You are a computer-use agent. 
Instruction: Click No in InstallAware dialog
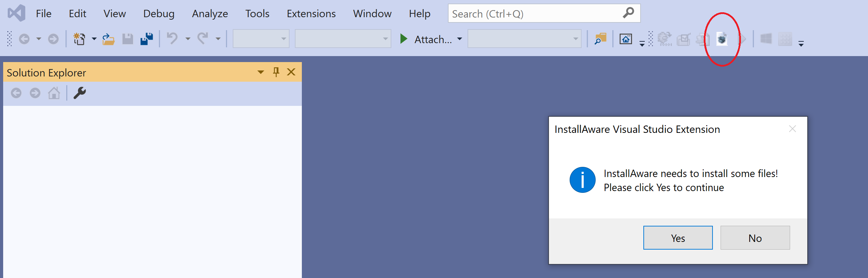pos(755,238)
